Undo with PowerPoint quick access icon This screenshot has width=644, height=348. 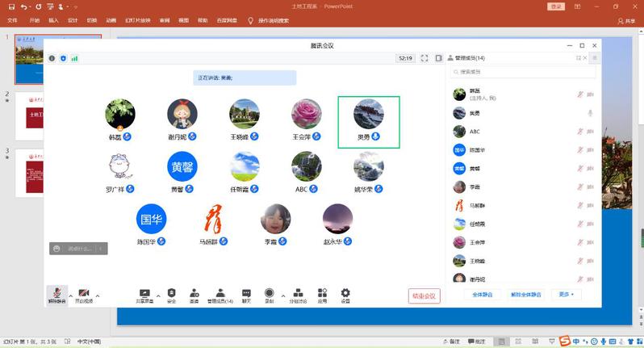(x=24, y=6)
